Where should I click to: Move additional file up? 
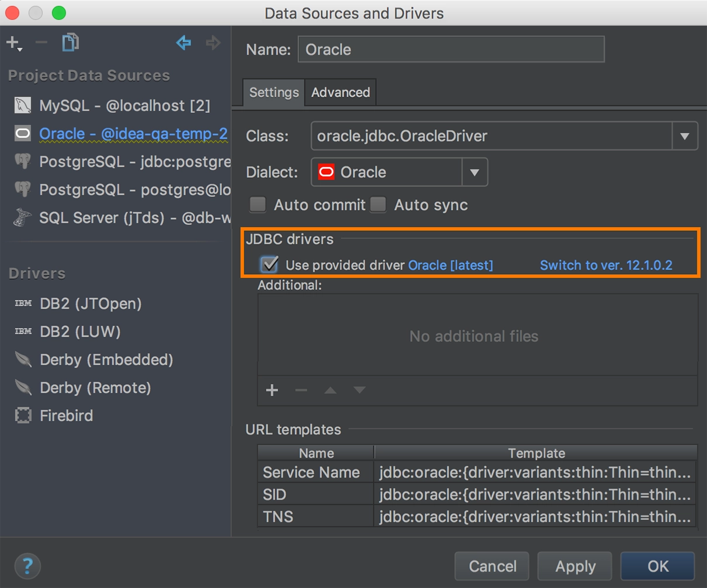[x=330, y=390]
